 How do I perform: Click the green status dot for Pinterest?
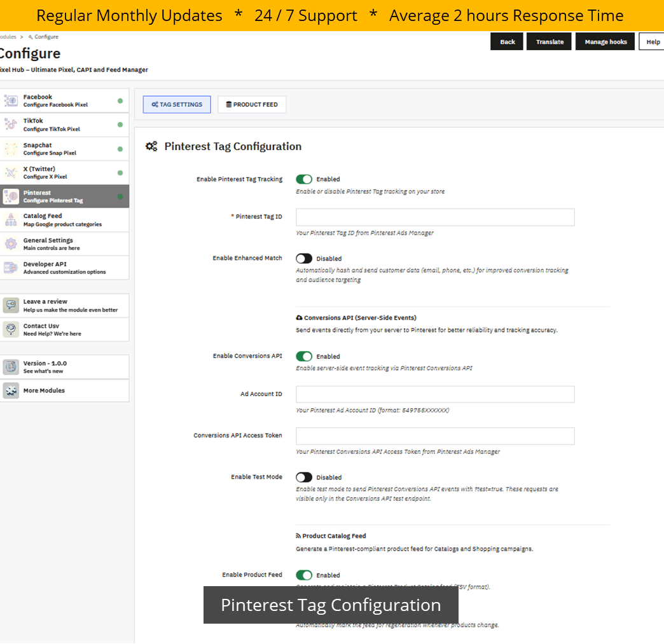[120, 196]
